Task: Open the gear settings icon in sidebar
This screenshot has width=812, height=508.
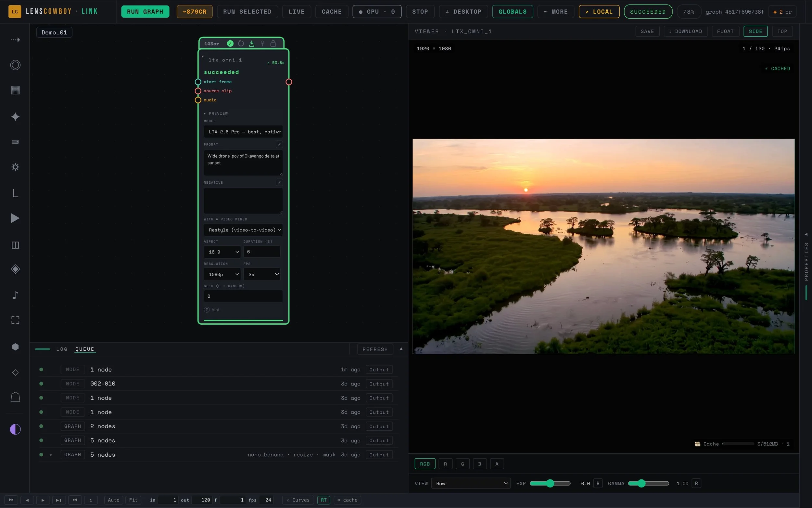Action: 16,167
